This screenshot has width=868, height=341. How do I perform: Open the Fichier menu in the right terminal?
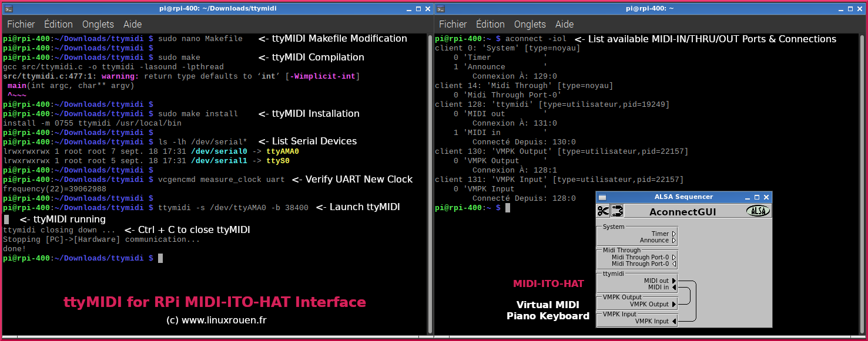point(453,24)
